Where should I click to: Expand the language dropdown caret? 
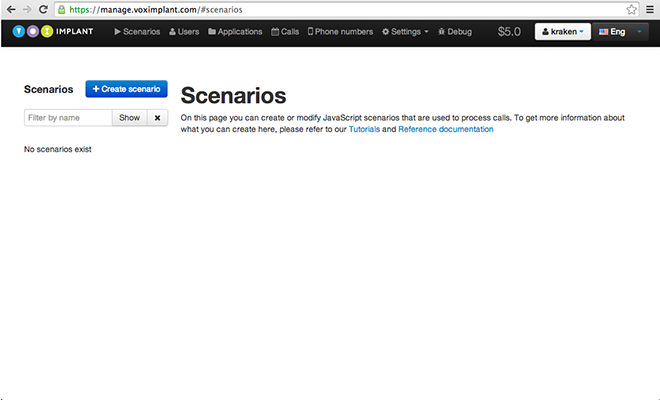point(639,32)
